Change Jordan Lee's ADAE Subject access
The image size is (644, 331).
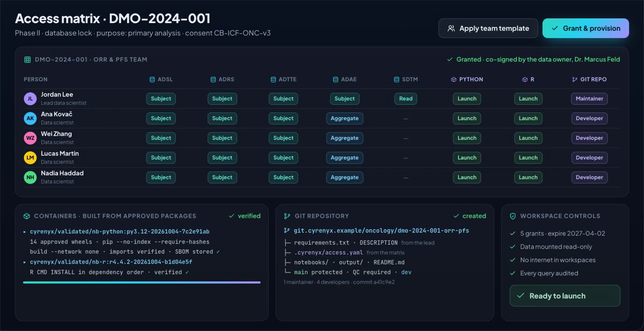coord(345,99)
